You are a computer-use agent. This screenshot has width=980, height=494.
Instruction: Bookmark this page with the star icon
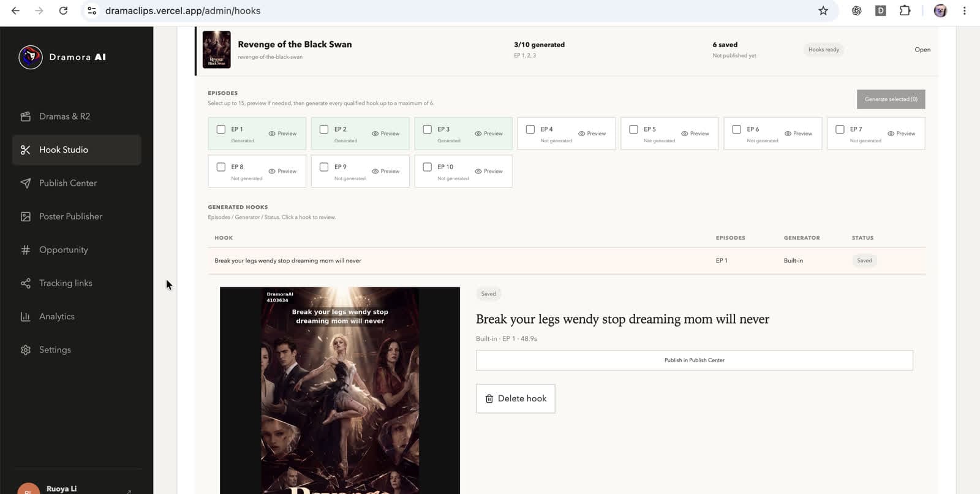coord(823,10)
